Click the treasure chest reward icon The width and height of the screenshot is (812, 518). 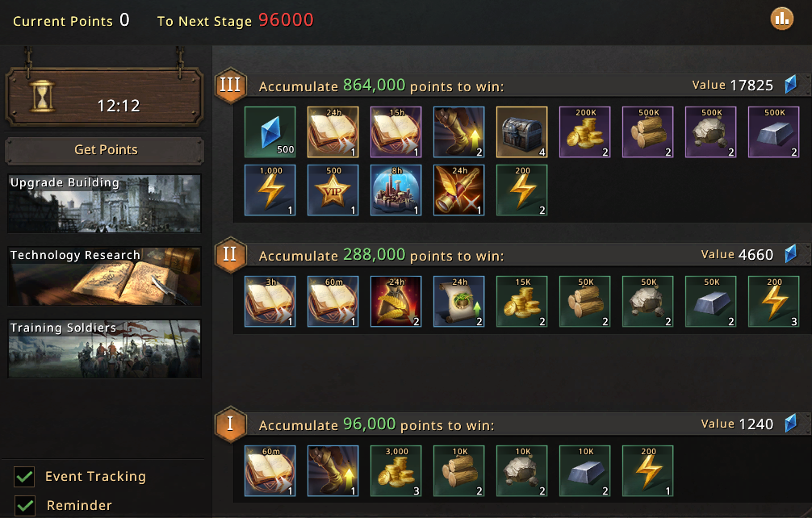[x=521, y=132]
